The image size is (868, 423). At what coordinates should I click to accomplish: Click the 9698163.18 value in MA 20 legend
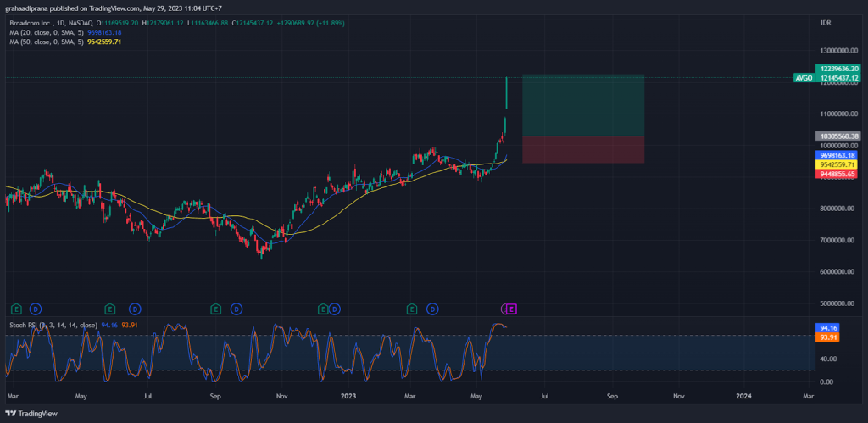[104, 33]
